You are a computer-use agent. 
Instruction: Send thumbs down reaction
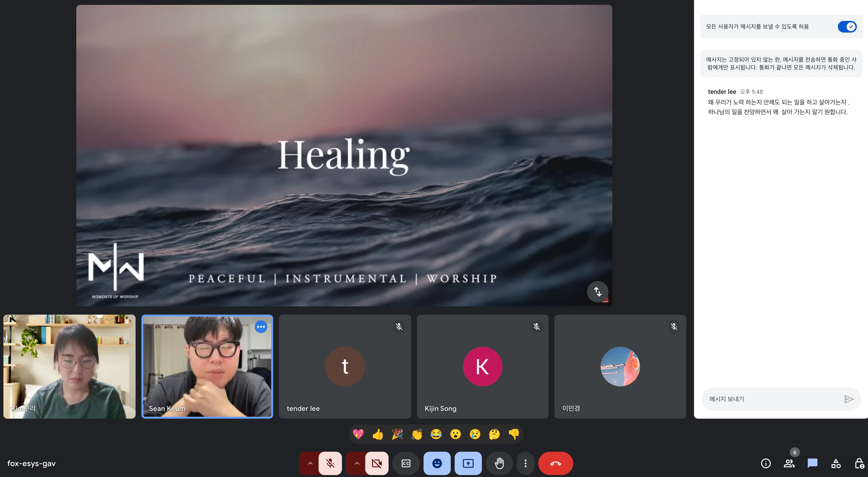click(514, 434)
